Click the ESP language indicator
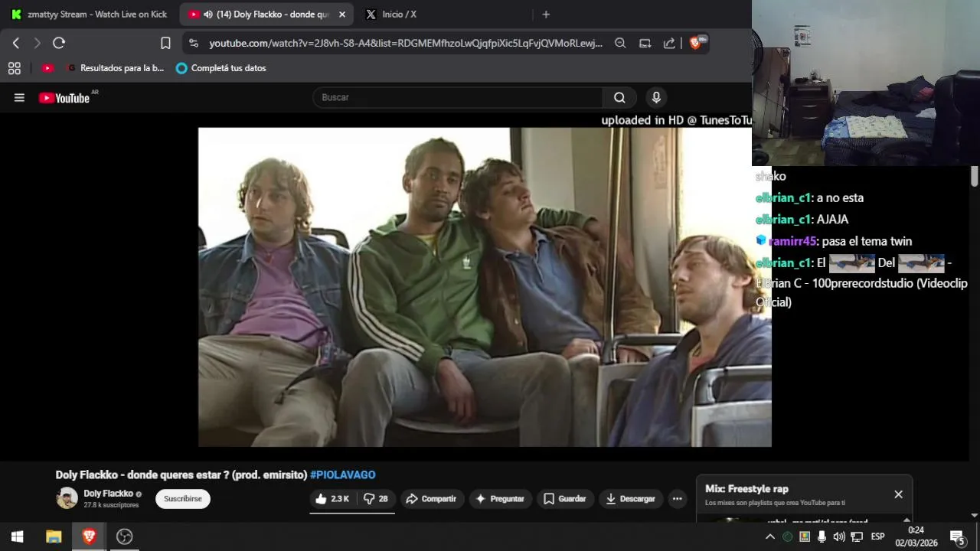The height and width of the screenshot is (551, 980). 877,536
